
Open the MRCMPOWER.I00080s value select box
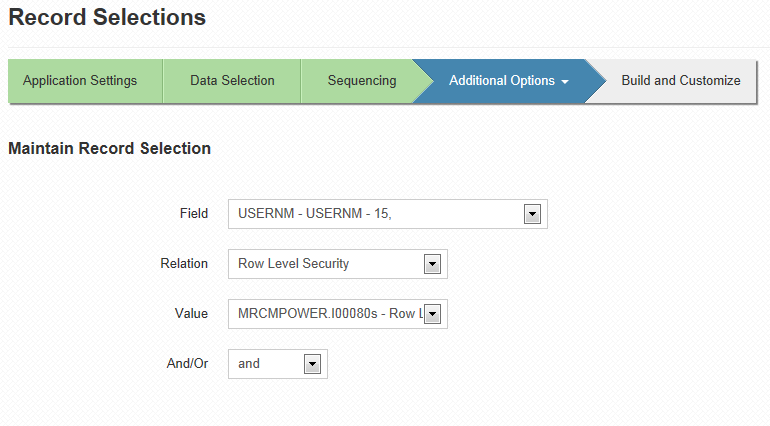point(338,314)
